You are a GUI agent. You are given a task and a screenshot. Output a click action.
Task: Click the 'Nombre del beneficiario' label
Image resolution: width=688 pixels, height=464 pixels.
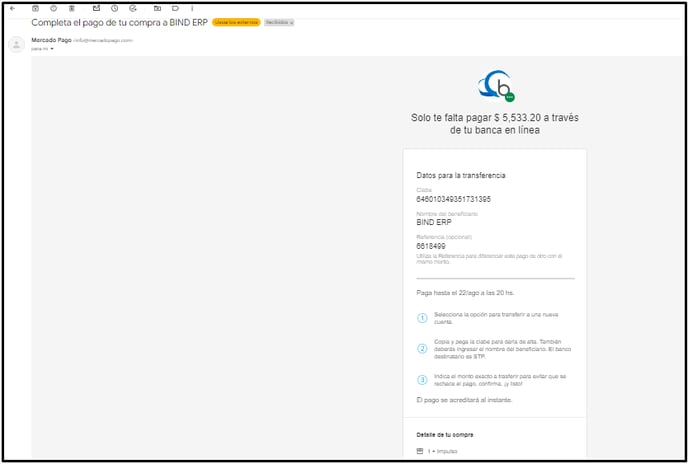click(x=447, y=214)
